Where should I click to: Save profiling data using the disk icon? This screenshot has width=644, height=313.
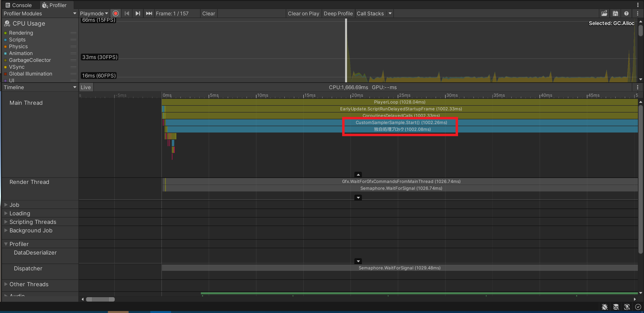click(615, 13)
